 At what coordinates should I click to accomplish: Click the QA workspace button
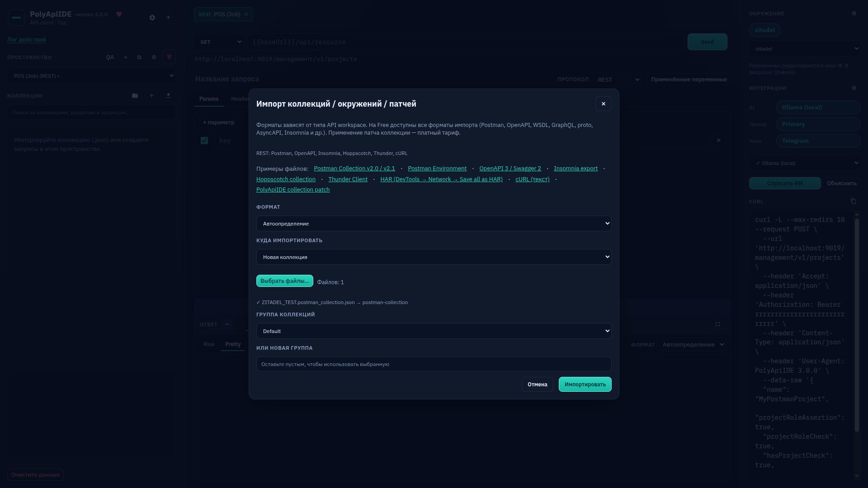coord(110,57)
